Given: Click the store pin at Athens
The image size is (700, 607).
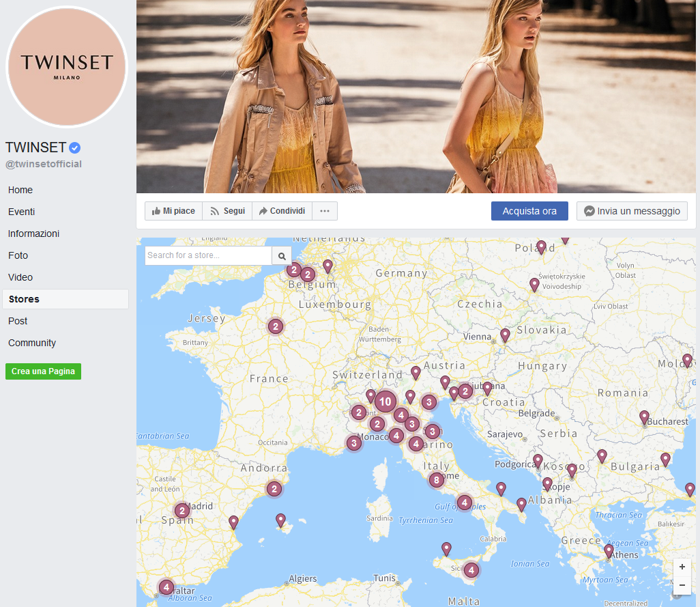Looking at the screenshot, I should tap(609, 551).
